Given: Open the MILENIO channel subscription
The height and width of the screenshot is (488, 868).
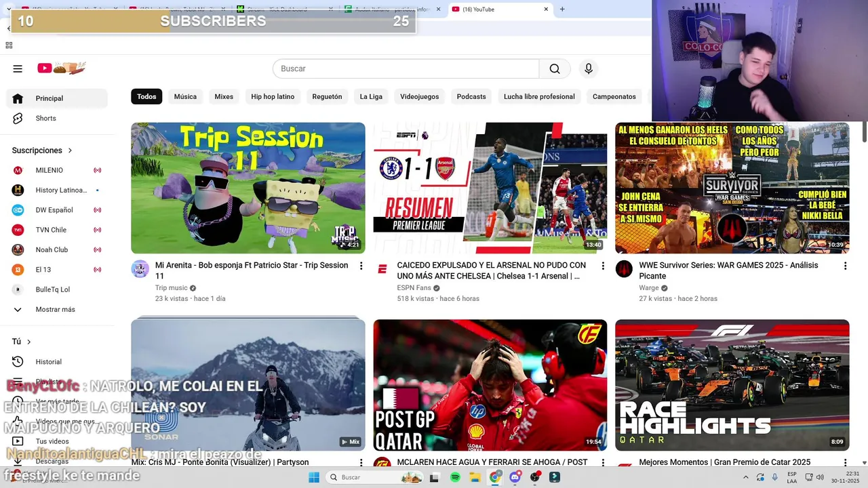Looking at the screenshot, I should [x=57, y=170].
